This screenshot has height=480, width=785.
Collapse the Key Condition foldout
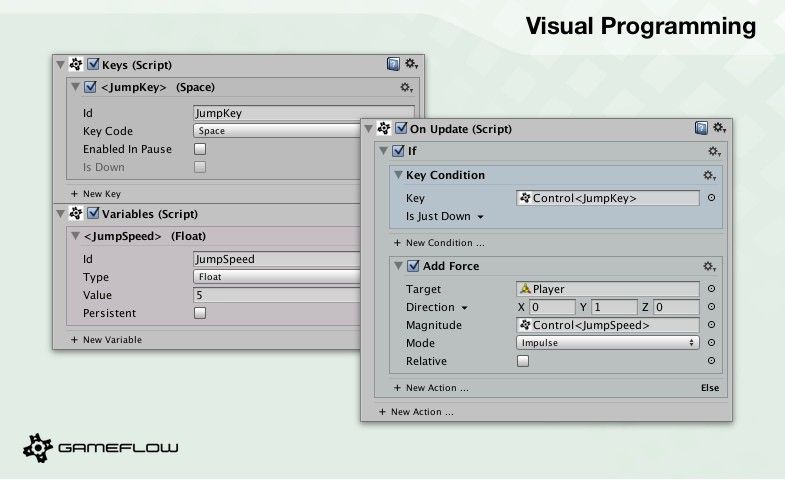[398, 175]
